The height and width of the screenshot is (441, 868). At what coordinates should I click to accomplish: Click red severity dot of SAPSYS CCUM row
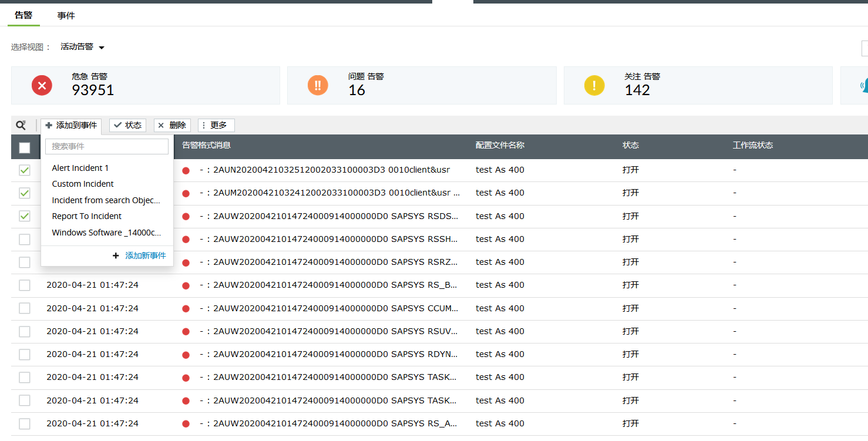pos(186,309)
